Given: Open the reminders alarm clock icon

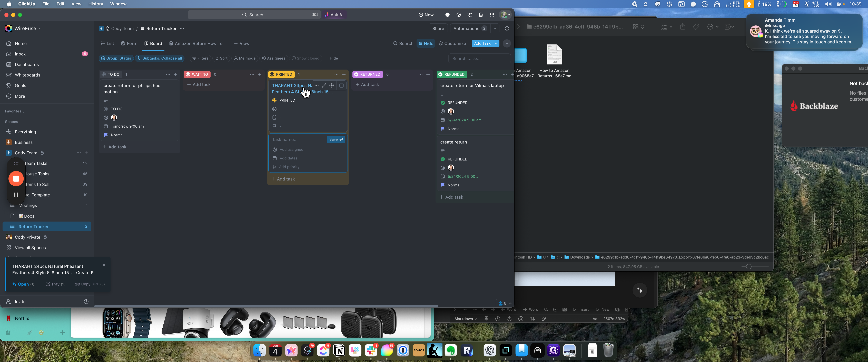Looking at the screenshot, I should click(x=469, y=15).
